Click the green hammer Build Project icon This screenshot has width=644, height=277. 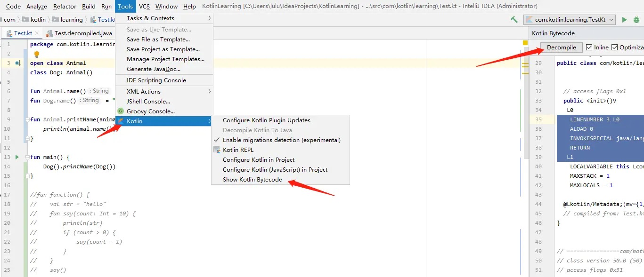pyautogui.click(x=514, y=20)
